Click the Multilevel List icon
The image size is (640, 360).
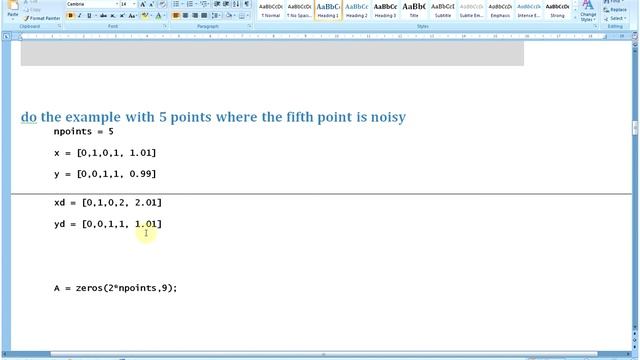(204, 4)
